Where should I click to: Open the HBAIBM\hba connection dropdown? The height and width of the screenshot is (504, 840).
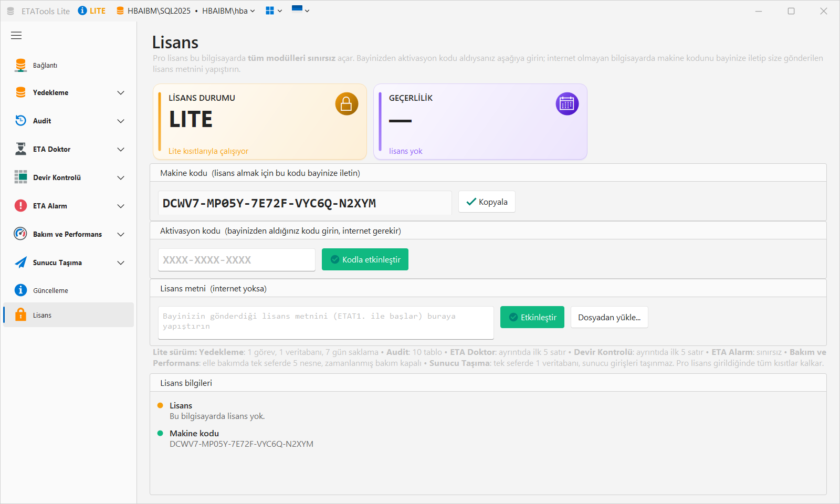pos(228,11)
